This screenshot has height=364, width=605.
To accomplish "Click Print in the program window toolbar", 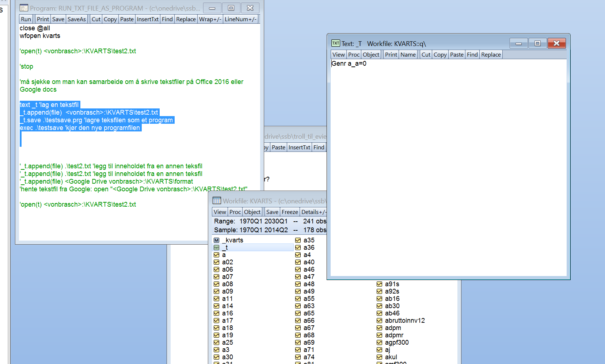I will (43, 19).
